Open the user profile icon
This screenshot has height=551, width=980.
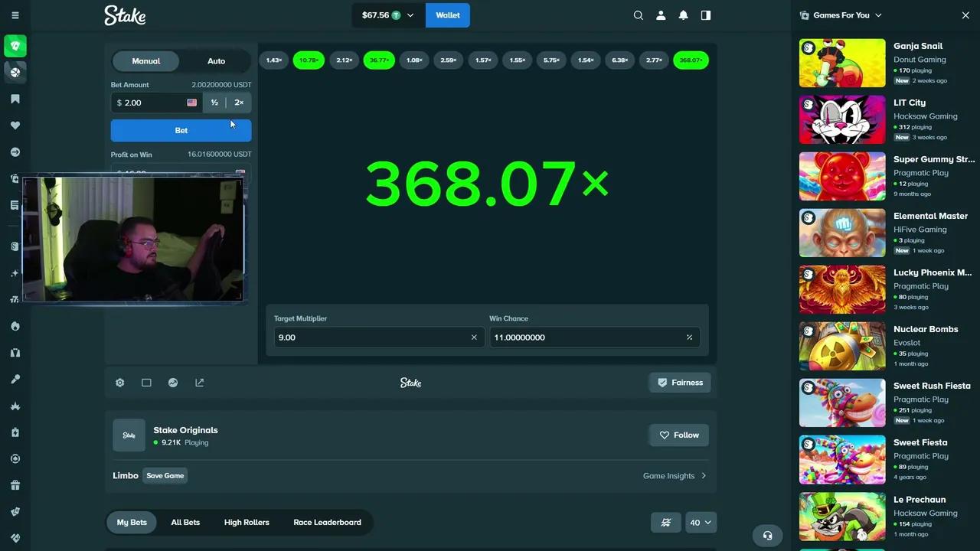coord(661,15)
